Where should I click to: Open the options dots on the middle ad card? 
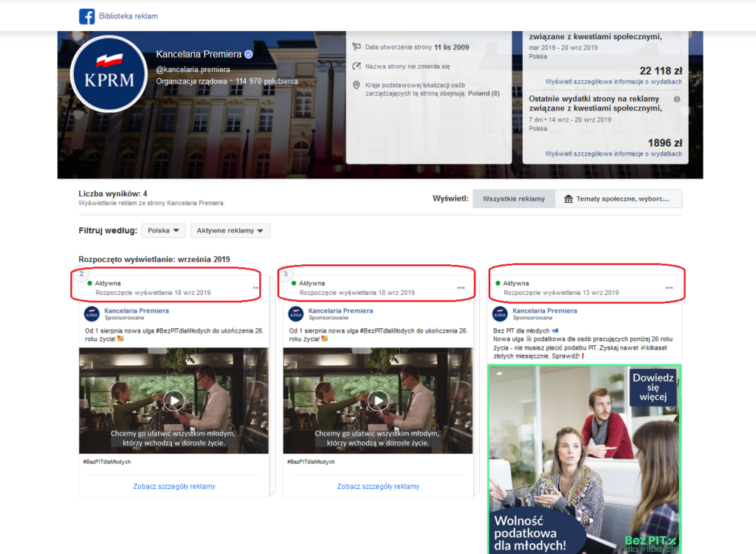(x=461, y=288)
